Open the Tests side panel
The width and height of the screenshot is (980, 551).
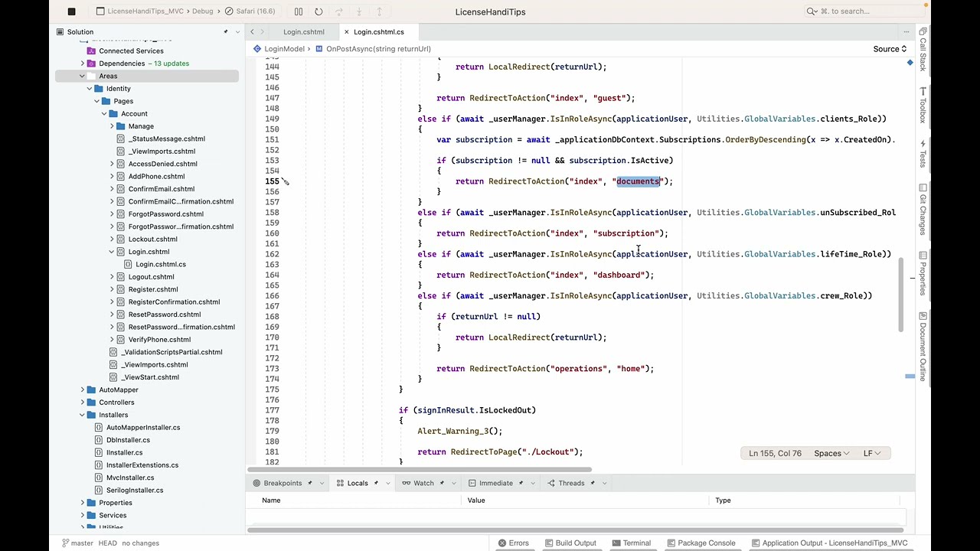click(x=923, y=155)
